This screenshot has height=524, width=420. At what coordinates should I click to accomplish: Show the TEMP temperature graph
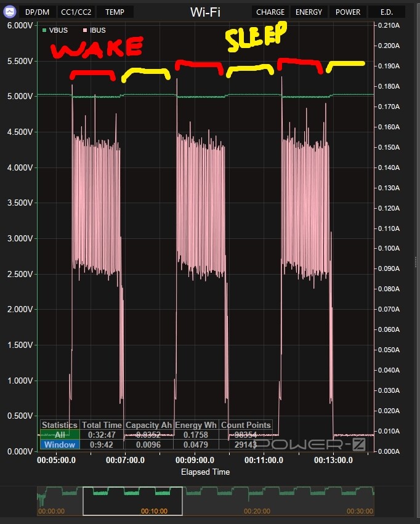click(x=115, y=12)
